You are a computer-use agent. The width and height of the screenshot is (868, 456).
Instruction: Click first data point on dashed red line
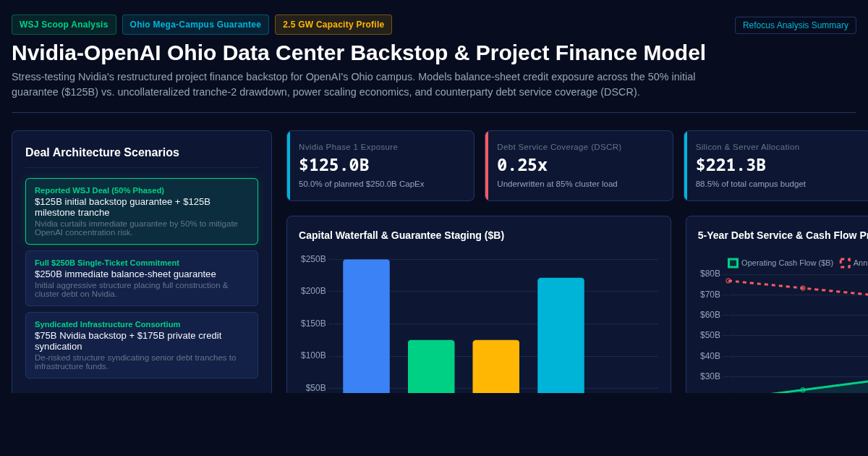[x=728, y=281]
